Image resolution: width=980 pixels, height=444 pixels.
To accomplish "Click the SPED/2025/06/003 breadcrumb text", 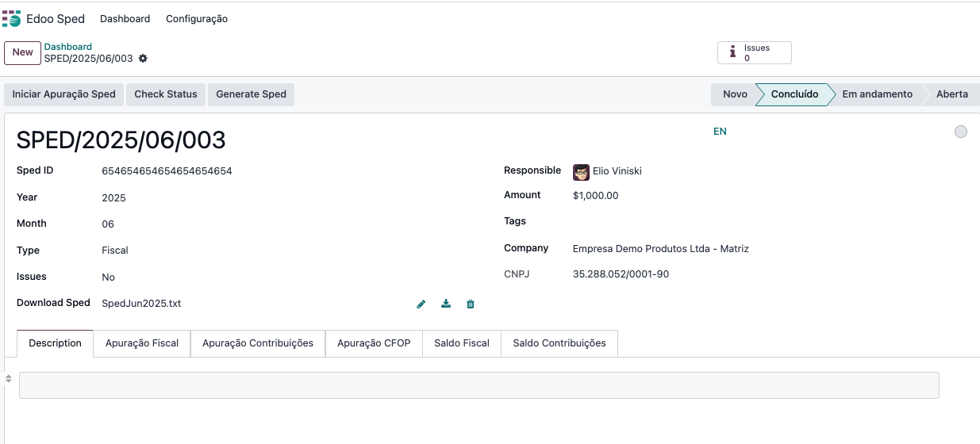I will tap(88, 59).
